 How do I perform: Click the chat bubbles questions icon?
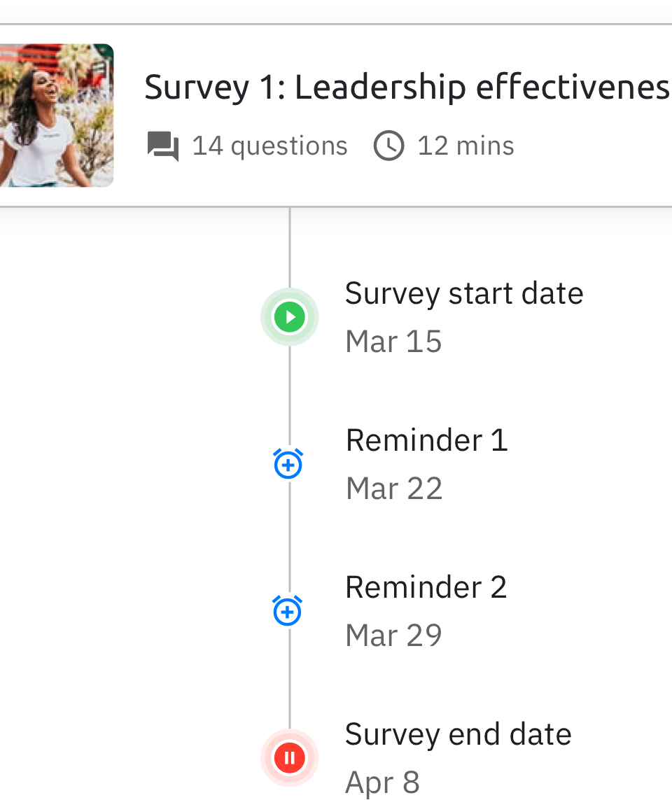[163, 146]
